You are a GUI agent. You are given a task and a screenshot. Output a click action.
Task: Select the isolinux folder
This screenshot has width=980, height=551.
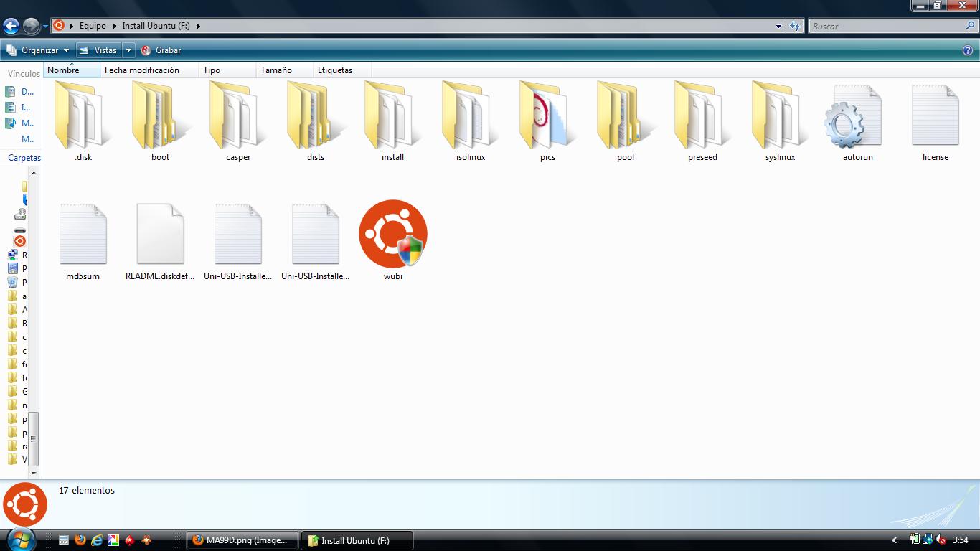(x=471, y=121)
